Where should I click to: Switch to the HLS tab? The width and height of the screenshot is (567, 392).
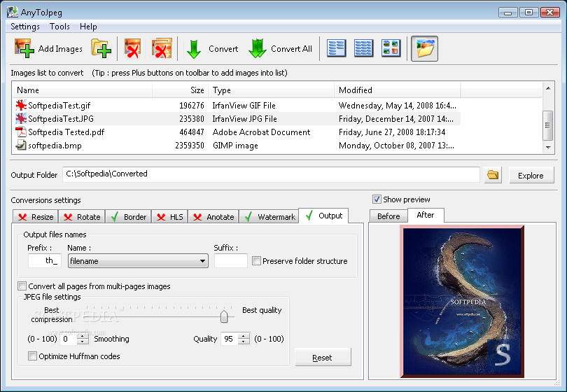pyautogui.click(x=169, y=217)
